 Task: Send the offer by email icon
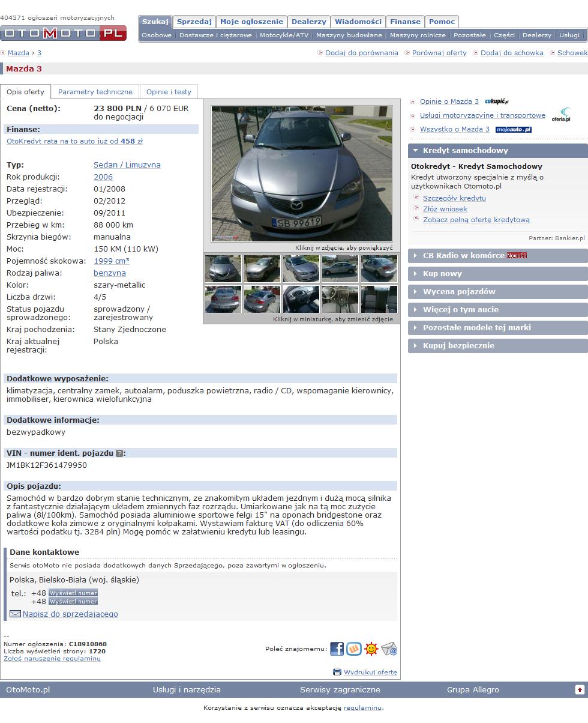tap(389, 649)
